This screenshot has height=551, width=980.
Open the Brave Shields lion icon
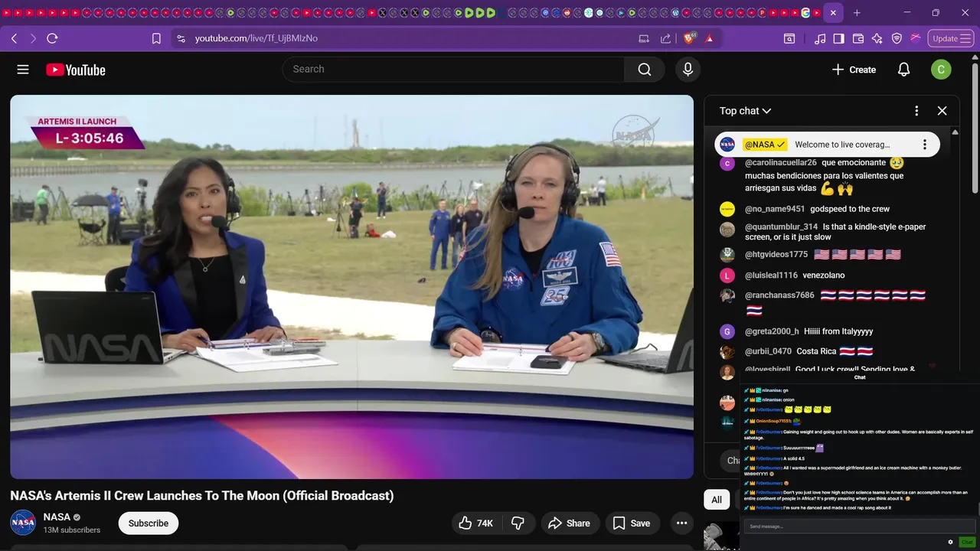point(689,38)
